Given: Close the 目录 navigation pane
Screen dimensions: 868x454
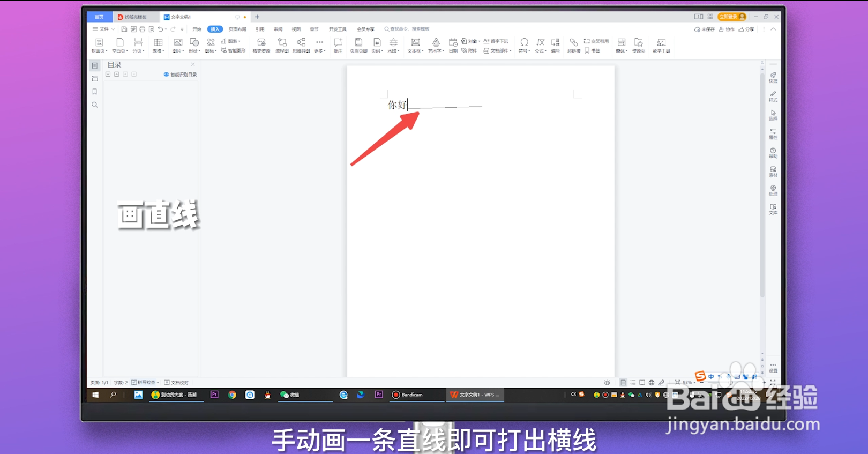Looking at the screenshot, I should pyautogui.click(x=193, y=64).
